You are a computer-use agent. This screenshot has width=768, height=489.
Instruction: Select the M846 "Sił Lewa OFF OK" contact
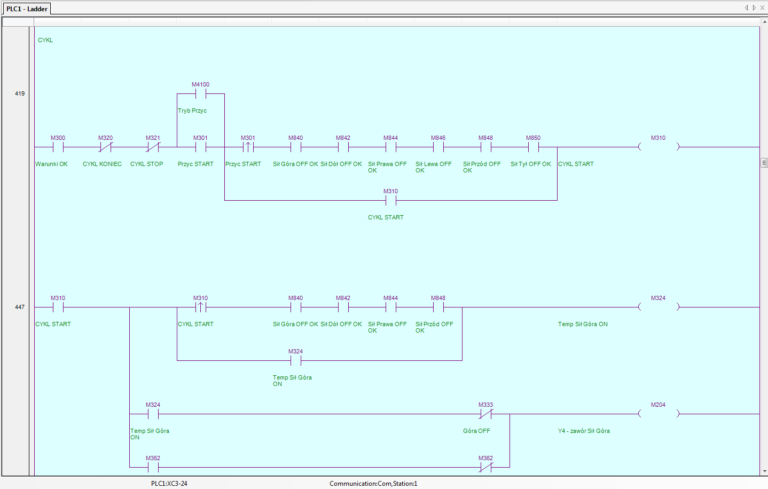coord(438,147)
